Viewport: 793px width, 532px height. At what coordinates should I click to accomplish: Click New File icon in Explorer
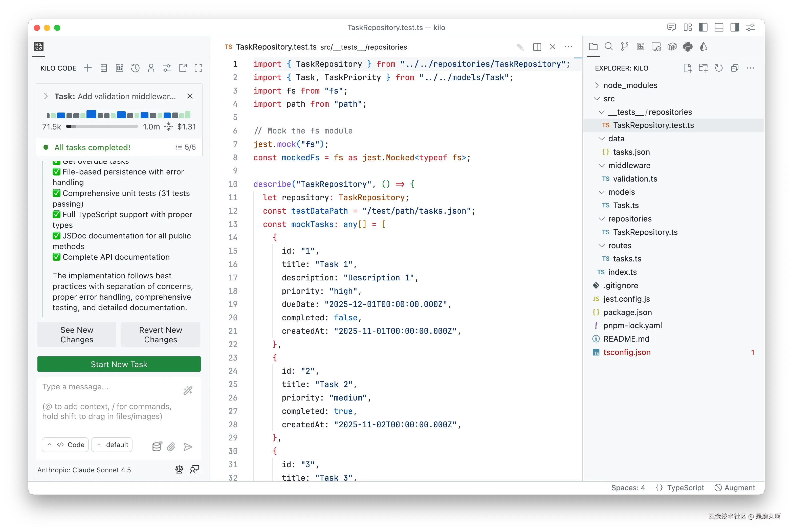coord(688,68)
